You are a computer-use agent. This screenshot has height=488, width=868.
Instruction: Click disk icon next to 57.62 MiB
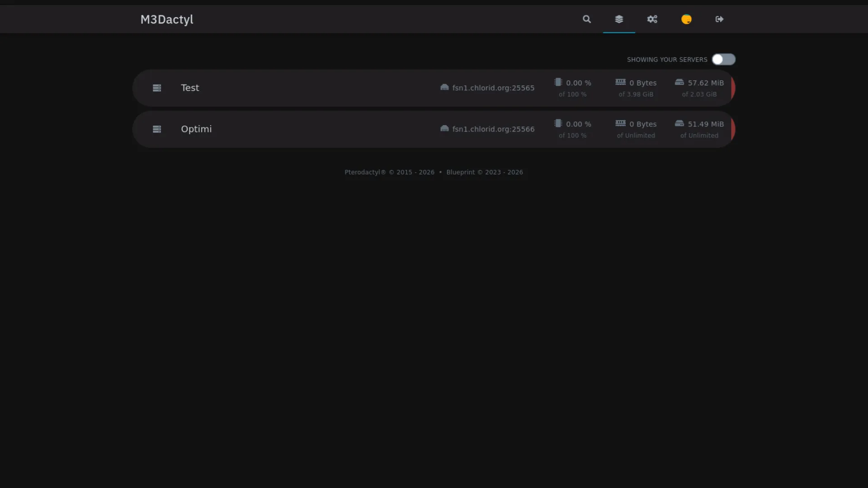(679, 82)
